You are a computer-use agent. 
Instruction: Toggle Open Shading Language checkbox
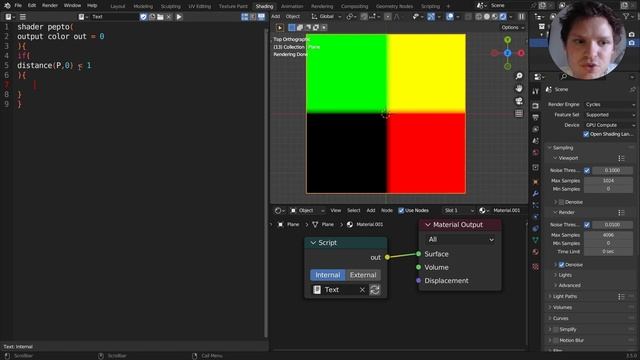(586, 134)
